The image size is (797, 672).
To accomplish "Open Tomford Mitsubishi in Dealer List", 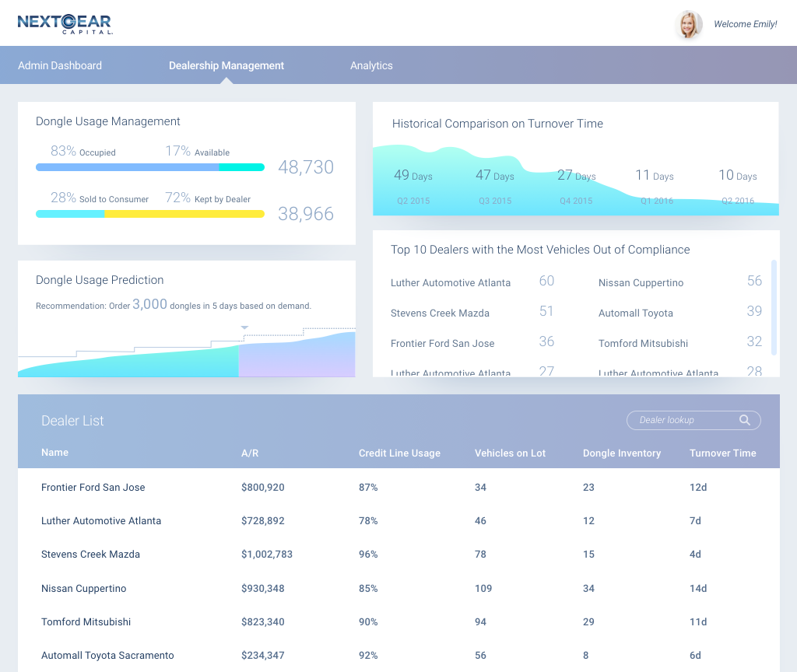I will [x=398, y=621].
